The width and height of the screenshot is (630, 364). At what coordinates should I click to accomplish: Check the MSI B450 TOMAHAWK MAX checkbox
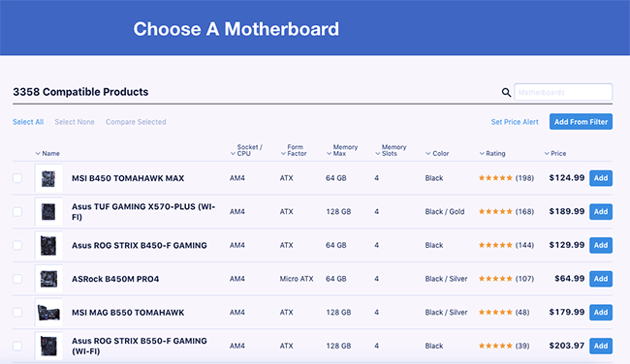pyautogui.click(x=17, y=178)
